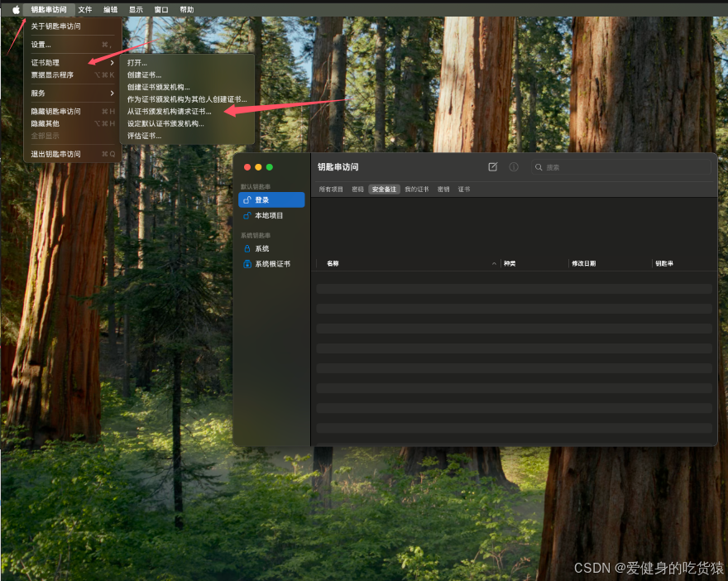Click the compose new item icon
This screenshot has height=581, width=728.
492,166
